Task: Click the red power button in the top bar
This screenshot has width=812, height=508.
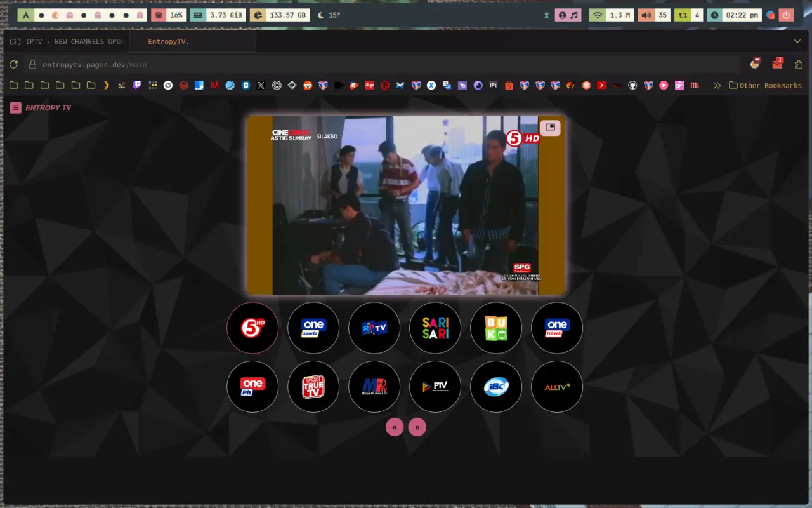Action: 787,15
